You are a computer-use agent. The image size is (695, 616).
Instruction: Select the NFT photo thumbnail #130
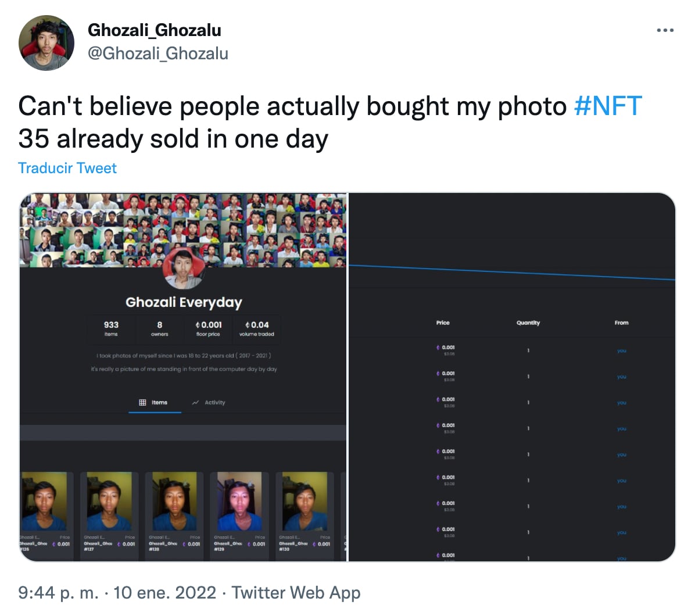pyautogui.click(x=304, y=501)
